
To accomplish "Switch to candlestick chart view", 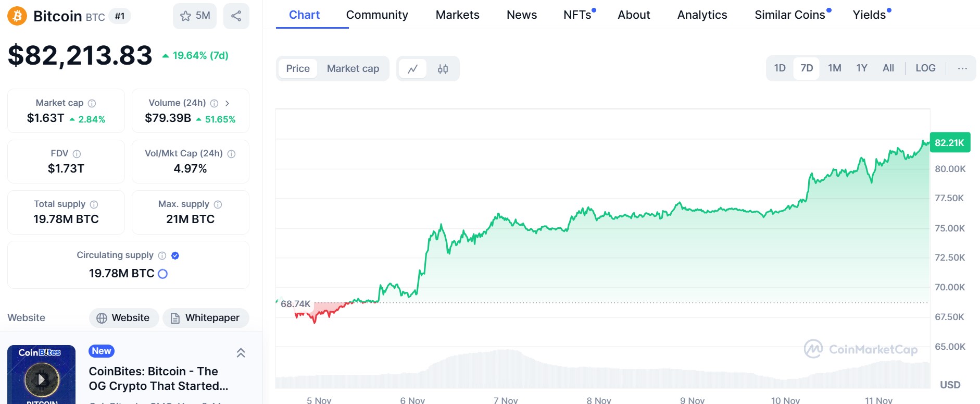I will pyautogui.click(x=443, y=69).
